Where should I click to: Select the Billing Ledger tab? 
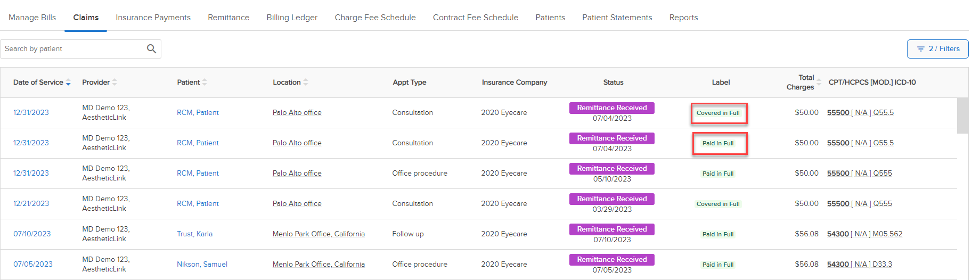[292, 18]
